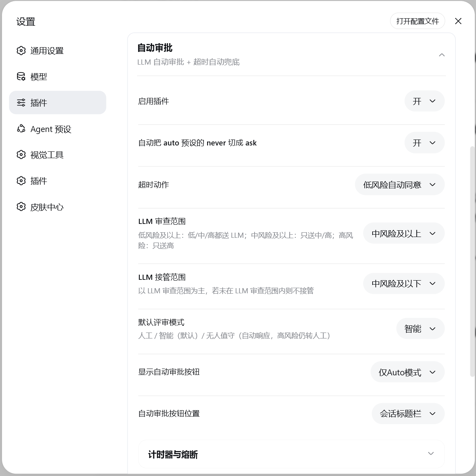The height and width of the screenshot is (476, 476).
Task: Click the LLM 自动审批 + 超时自动兜底 subtitle
Action: [x=188, y=62]
